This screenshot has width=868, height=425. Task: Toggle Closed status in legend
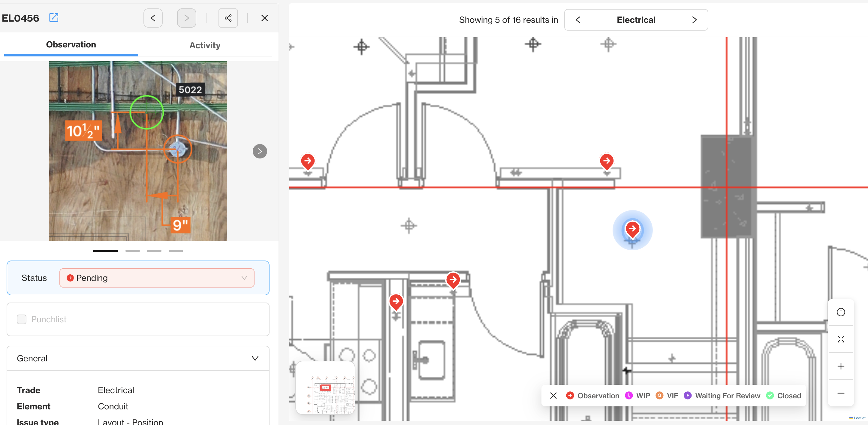coord(784,395)
